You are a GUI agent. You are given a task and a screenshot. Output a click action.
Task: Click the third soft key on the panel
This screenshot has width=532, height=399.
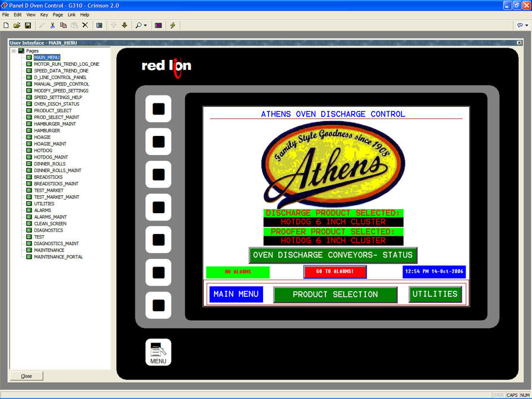click(x=159, y=175)
